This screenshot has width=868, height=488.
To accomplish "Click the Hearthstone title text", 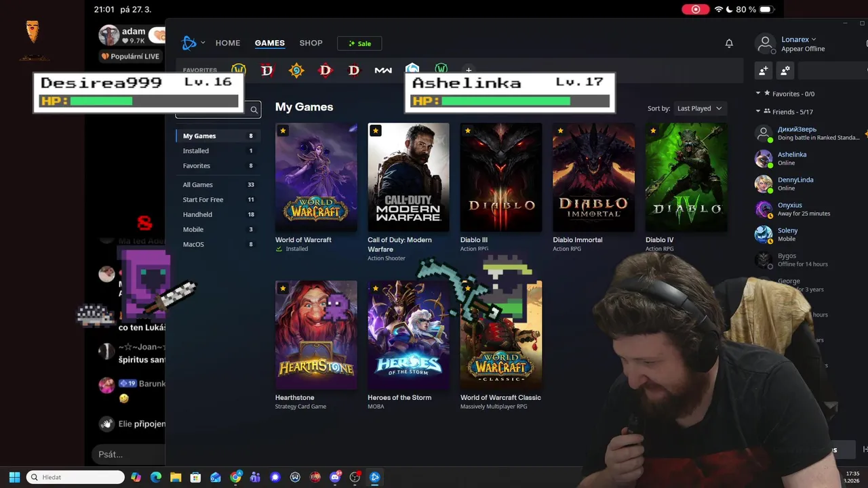I will (x=294, y=398).
